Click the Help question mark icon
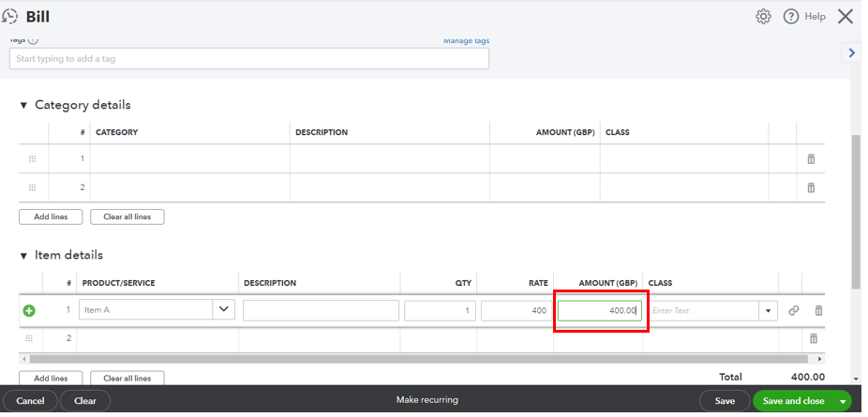This screenshot has height=417, width=868. click(x=791, y=17)
